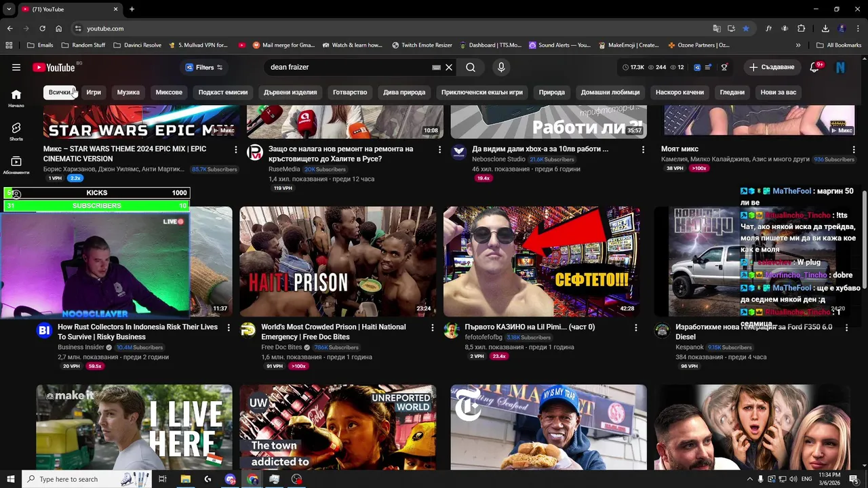Clear the search box with the X
Screen dimensions: 868x488
pos(449,67)
